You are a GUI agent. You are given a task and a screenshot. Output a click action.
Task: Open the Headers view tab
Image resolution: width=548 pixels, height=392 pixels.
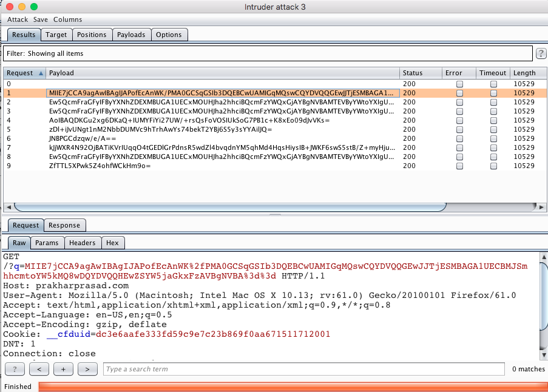(x=83, y=243)
